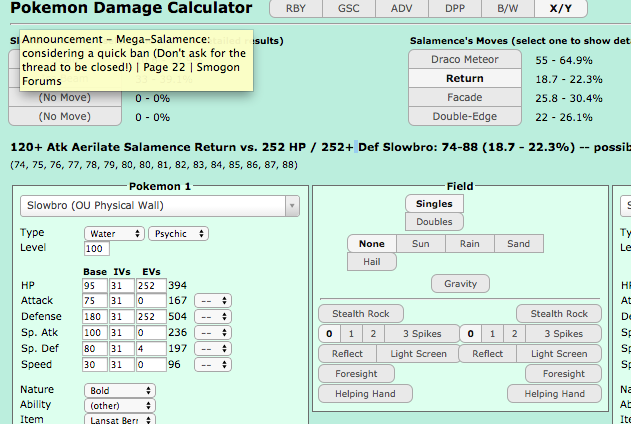631x424 pixels.
Task: Open the Psychic secondary type dropdown
Action: [x=178, y=234]
